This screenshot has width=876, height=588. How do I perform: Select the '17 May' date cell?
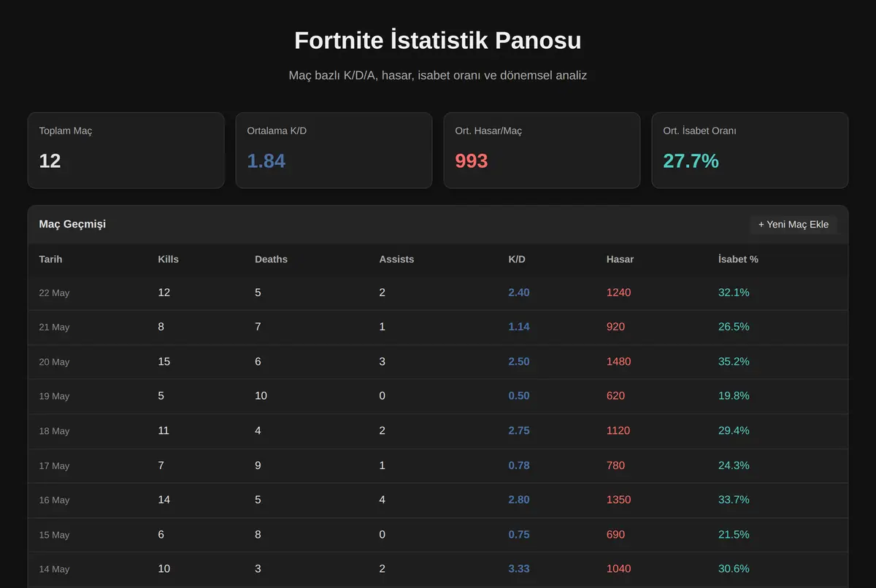(55, 465)
